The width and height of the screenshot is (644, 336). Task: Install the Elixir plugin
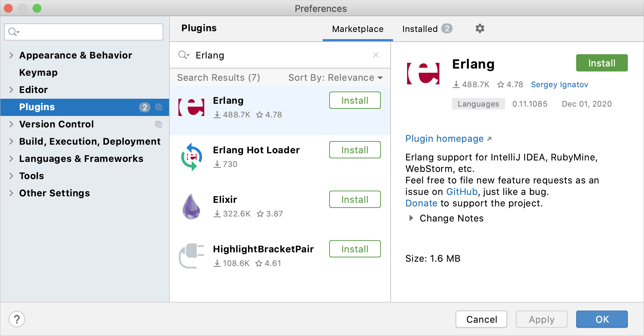coord(355,199)
